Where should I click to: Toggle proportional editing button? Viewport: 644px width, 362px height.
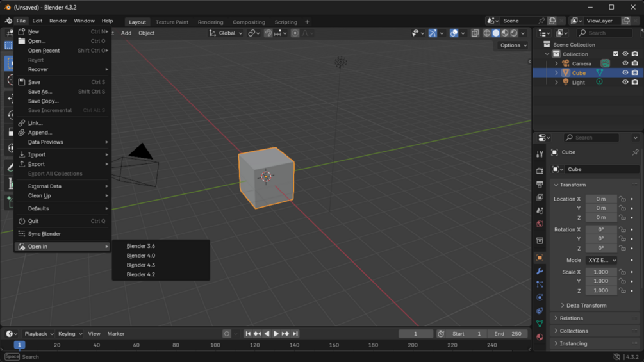(x=295, y=33)
